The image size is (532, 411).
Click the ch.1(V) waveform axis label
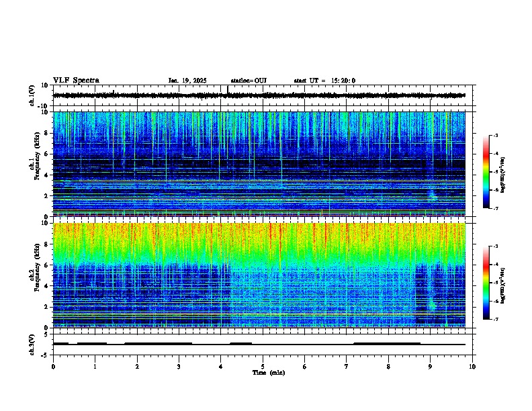tap(32, 95)
